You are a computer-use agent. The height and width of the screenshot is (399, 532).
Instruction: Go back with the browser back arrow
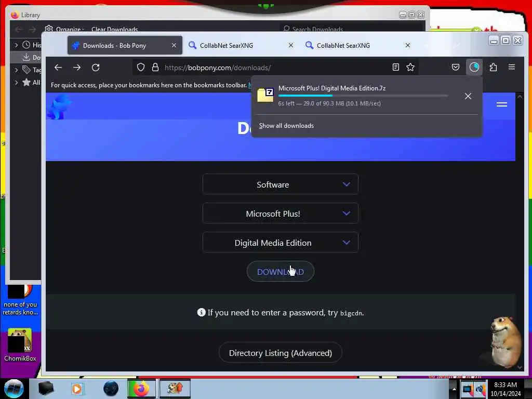coord(58,68)
